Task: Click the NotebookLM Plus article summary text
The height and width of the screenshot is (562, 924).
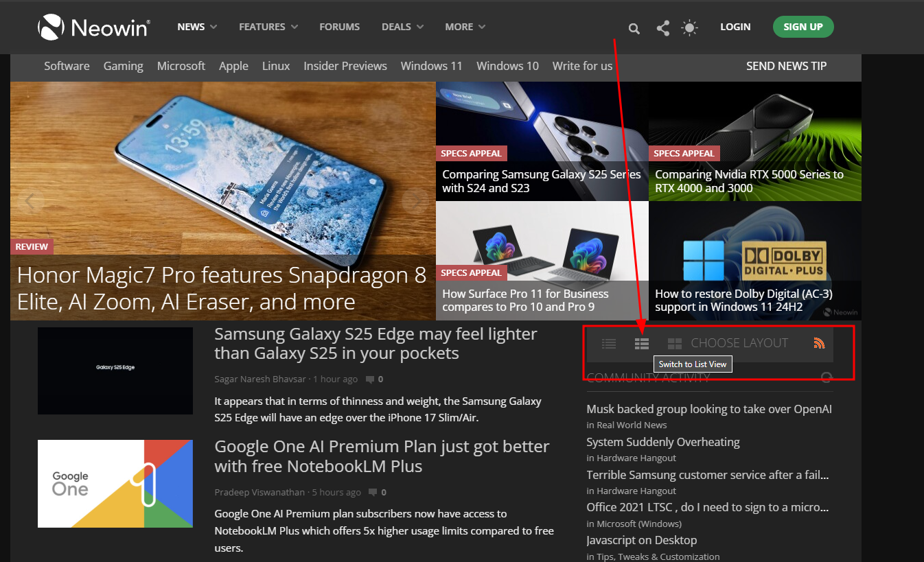Action: pyautogui.click(x=384, y=531)
